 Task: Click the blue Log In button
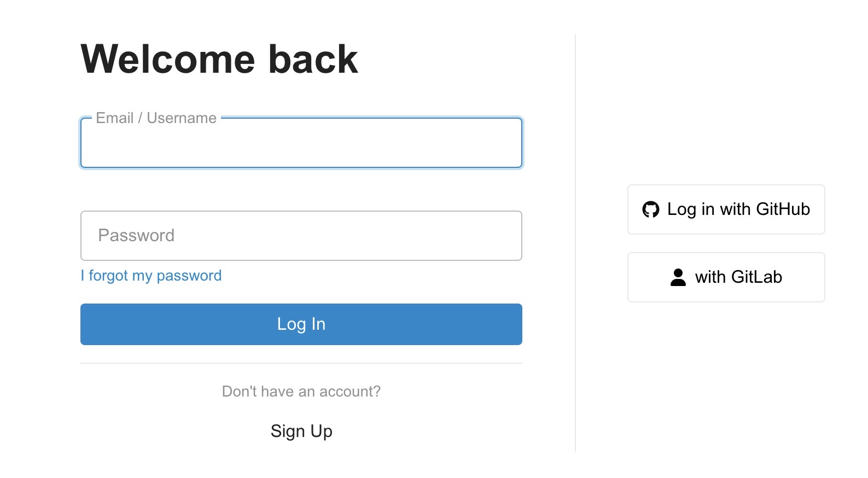pos(301,324)
